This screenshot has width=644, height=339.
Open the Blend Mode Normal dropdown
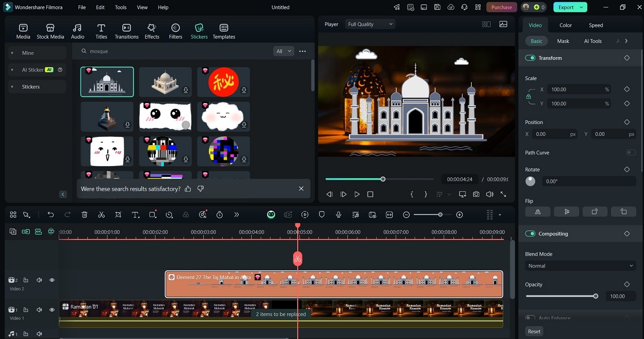tap(581, 266)
